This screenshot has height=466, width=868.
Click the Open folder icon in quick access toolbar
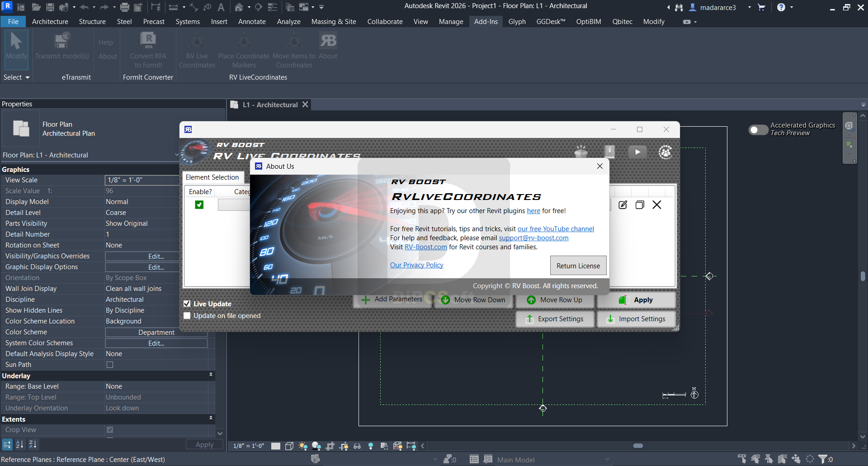pos(36,7)
